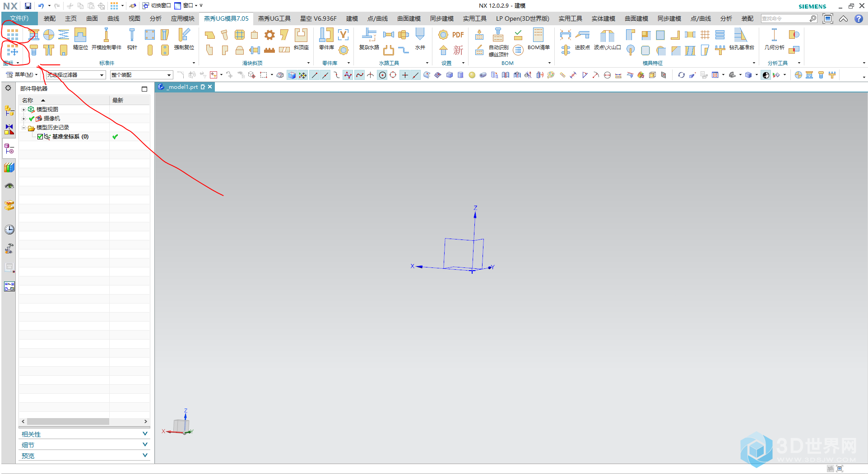Open the 文件(F) menu

pyautogui.click(x=19, y=18)
